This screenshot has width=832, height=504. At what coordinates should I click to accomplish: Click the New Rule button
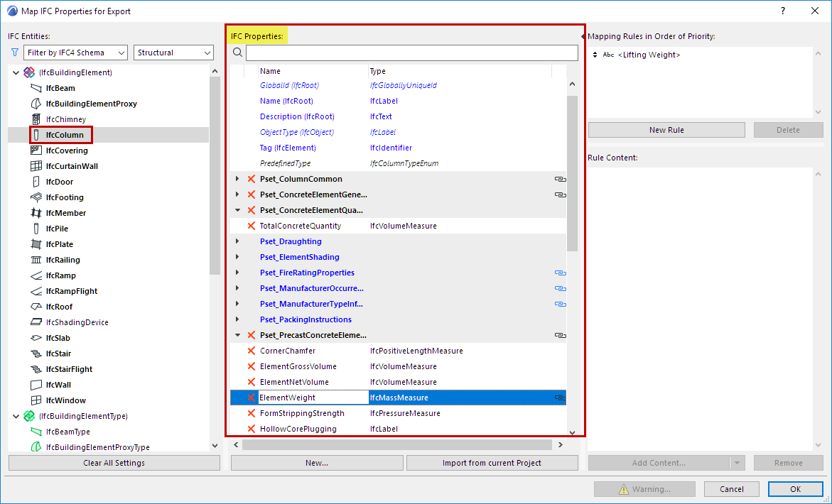[666, 130]
